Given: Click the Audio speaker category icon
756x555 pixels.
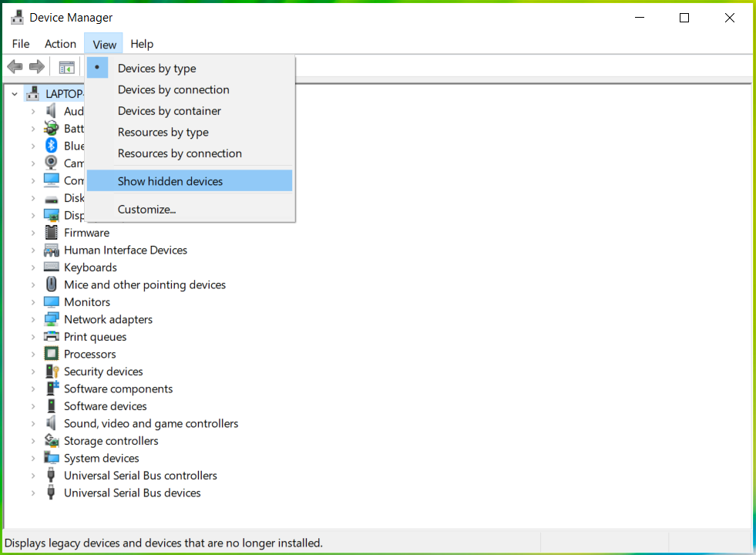Looking at the screenshot, I should (x=51, y=111).
